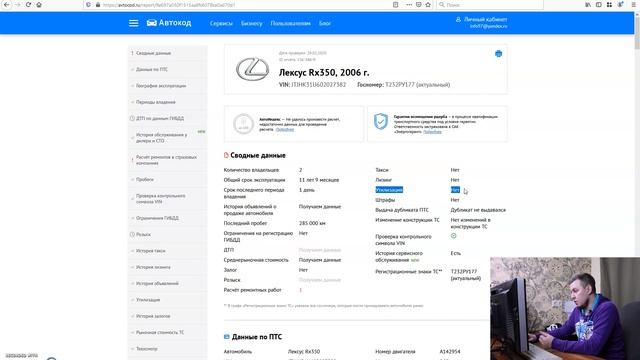Image resolution: width=640 pixels, height=360 pixels.
Task: Click the Lexus brand logo
Action: (x=252, y=69)
